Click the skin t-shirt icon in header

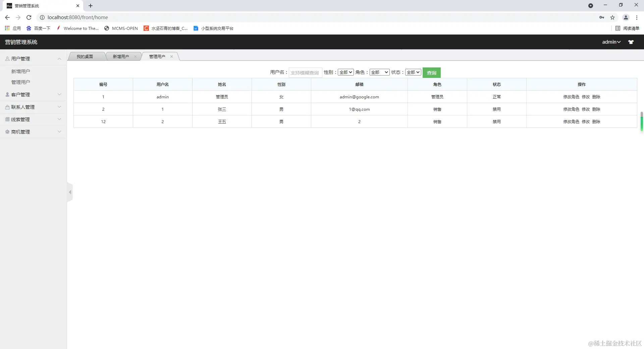pos(631,42)
